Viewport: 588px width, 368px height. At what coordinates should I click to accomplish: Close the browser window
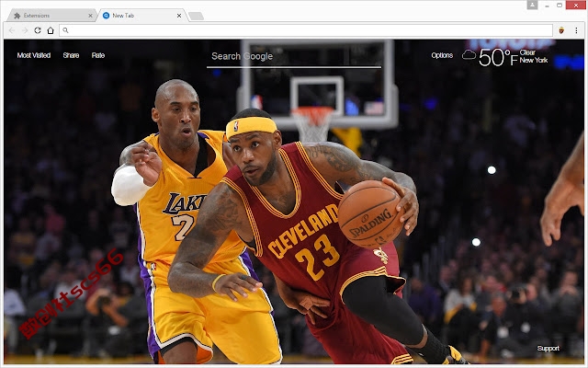pyautogui.click(x=576, y=5)
